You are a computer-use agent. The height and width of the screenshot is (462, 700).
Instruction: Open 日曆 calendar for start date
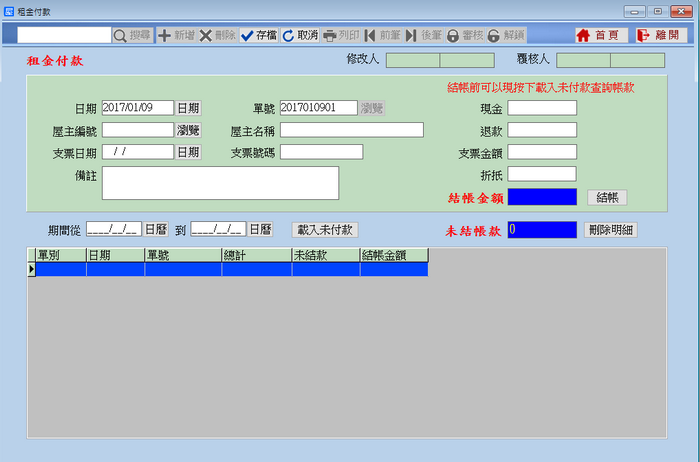pos(156,229)
